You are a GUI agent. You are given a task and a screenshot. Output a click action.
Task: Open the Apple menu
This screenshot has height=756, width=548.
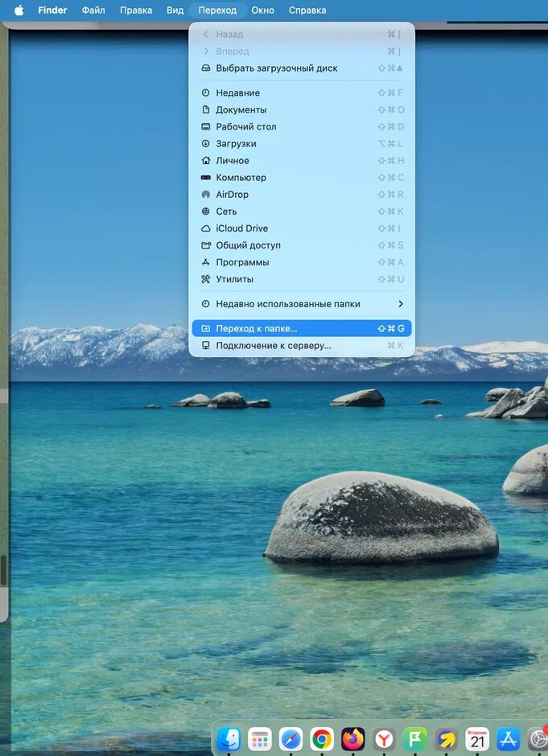[19, 10]
